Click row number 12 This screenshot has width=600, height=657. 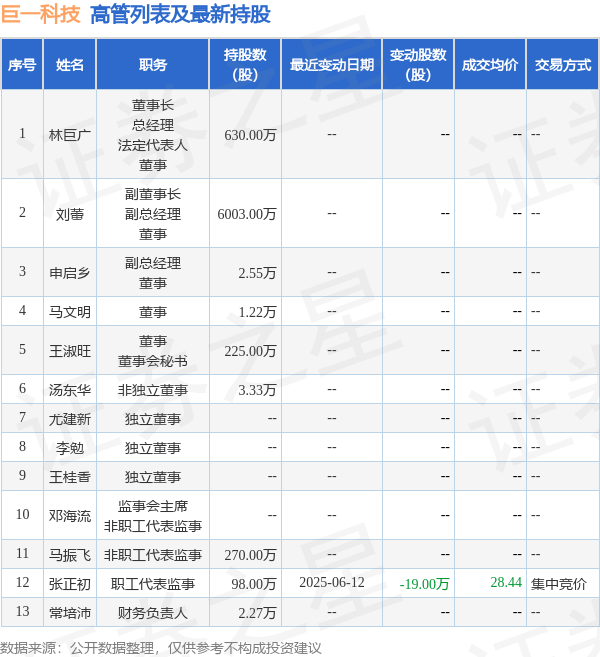(22, 582)
